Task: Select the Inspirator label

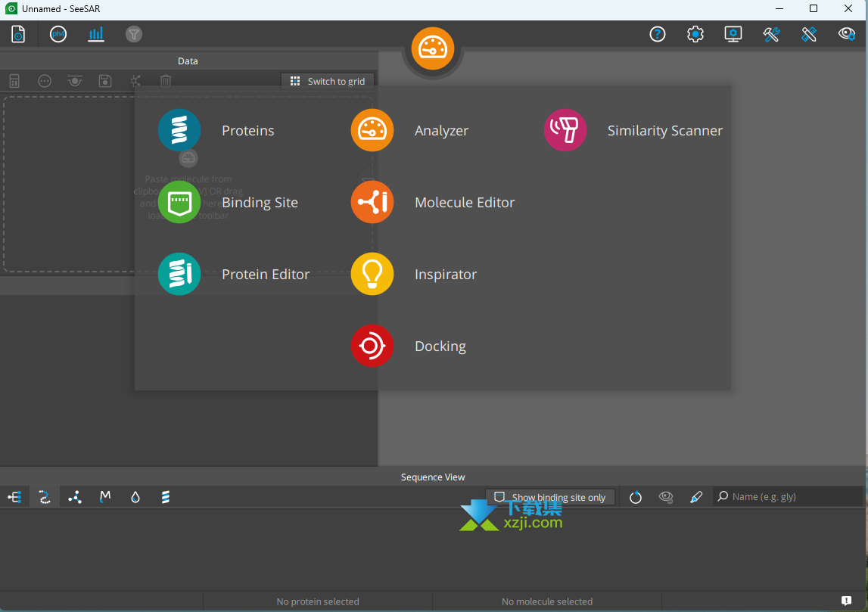Action: 446,275
